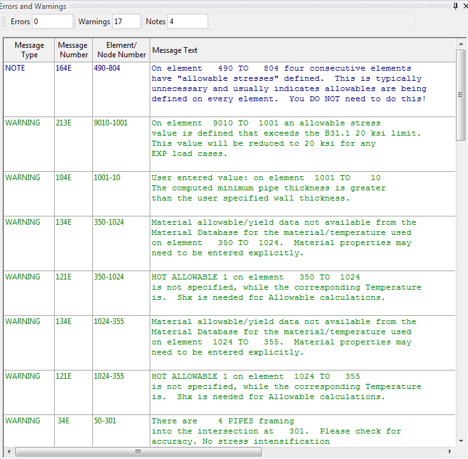Close the Errors and Warnings panel
Screen dimensions: 468x459
tap(465, 6)
